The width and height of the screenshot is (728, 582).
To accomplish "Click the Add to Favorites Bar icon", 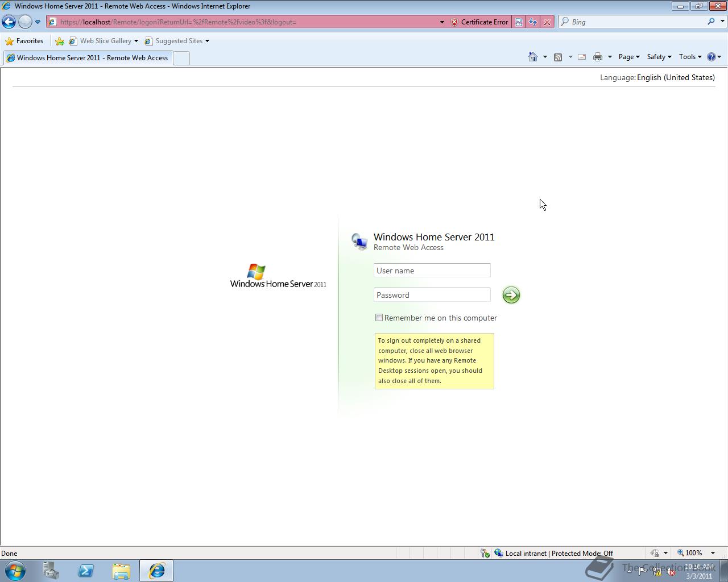I will coord(59,41).
